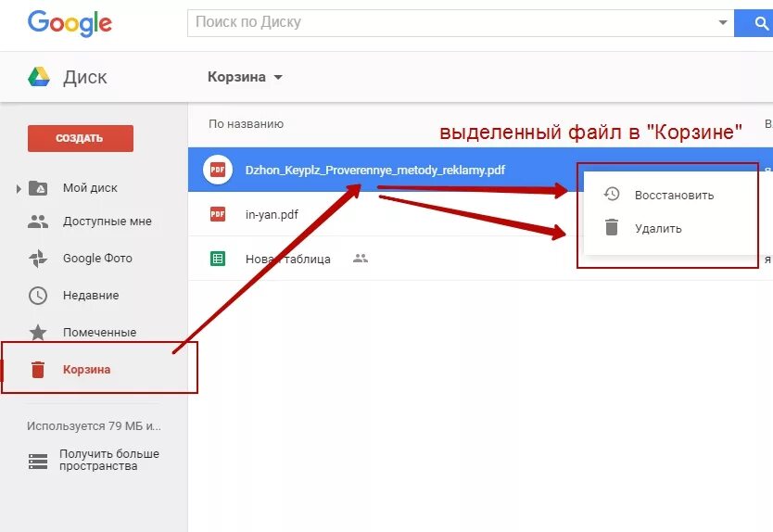
Task: Click the blue search magnifier button
Action: (754, 22)
